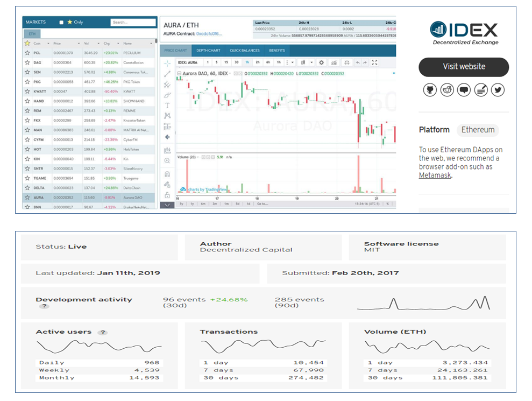Select the crosshair cursor tool

coord(167,64)
